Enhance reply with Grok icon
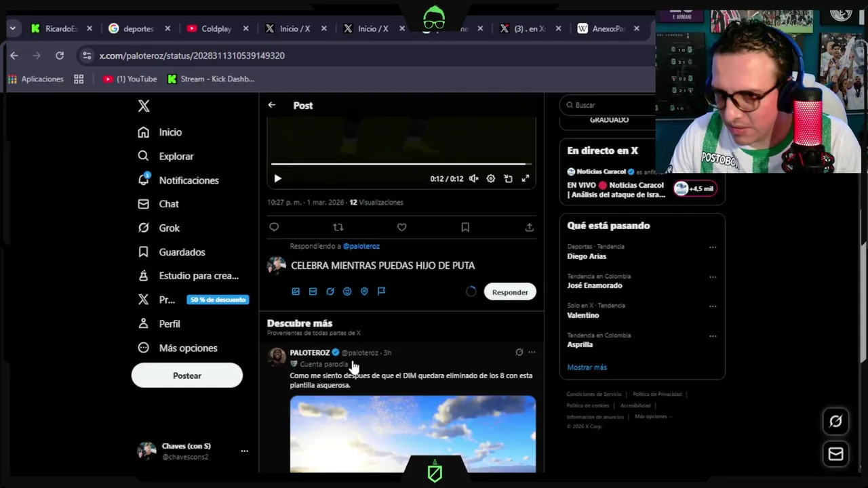868x488 pixels. click(x=330, y=291)
